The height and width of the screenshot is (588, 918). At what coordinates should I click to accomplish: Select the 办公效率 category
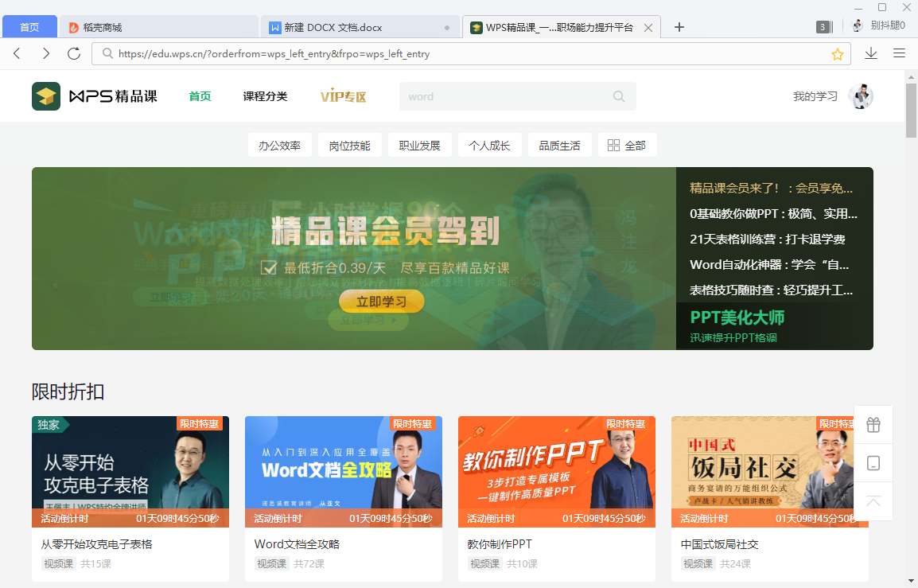tap(280, 146)
